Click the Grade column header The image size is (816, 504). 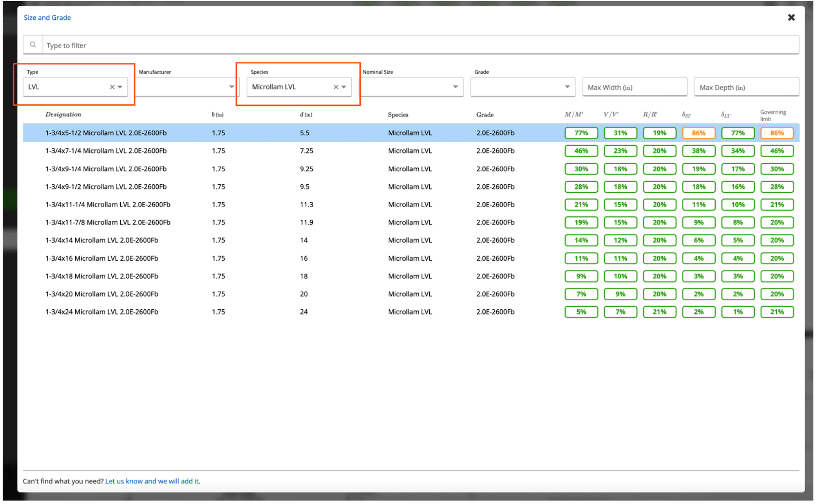coord(485,115)
